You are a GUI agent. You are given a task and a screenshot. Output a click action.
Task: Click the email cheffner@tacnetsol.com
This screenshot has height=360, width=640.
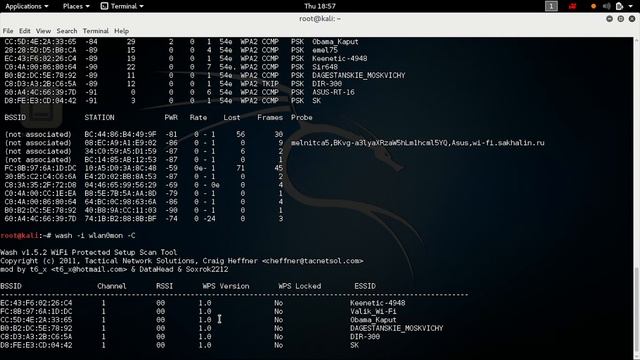point(313,261)
